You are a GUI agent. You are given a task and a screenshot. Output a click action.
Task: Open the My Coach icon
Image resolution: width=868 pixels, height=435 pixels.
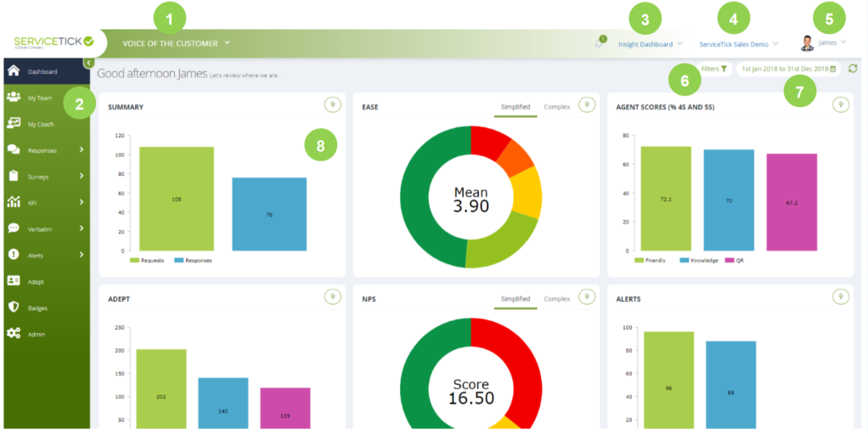coord(14,123)
